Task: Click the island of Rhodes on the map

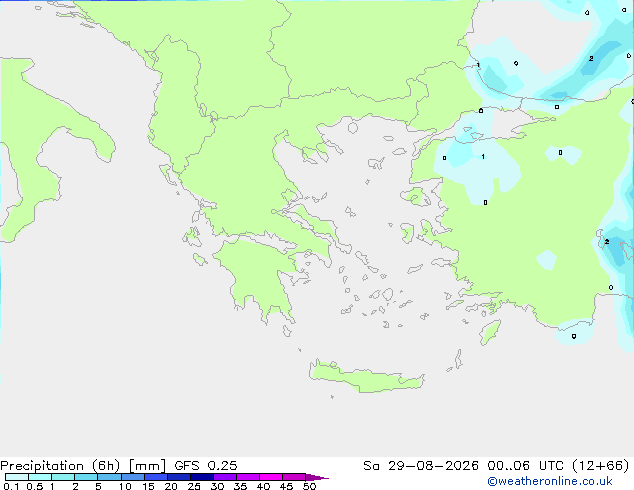Action: tap(490, 332)
